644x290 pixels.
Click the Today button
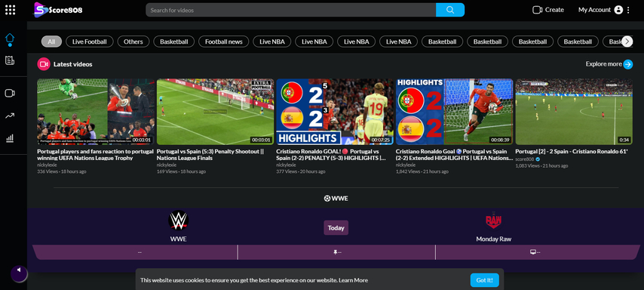tap(336, 228)
